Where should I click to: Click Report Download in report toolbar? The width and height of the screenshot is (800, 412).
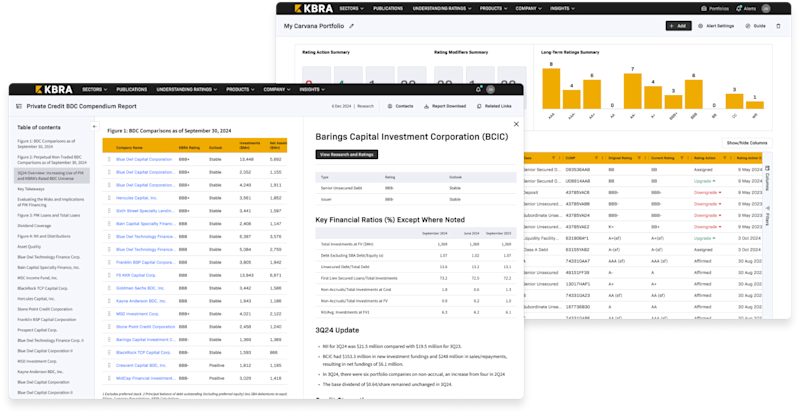click(x=445, y=106)
